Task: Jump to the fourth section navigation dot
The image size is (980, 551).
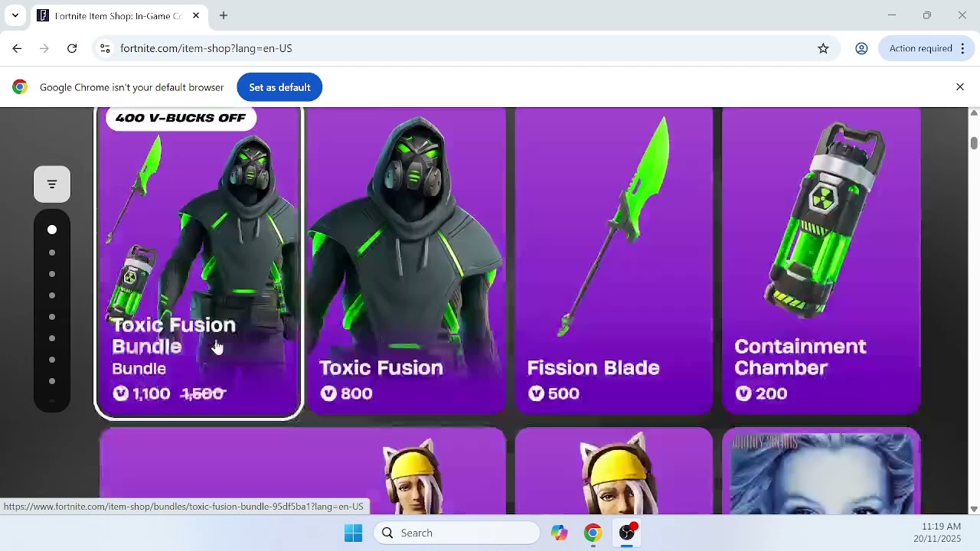Action: 52,295
